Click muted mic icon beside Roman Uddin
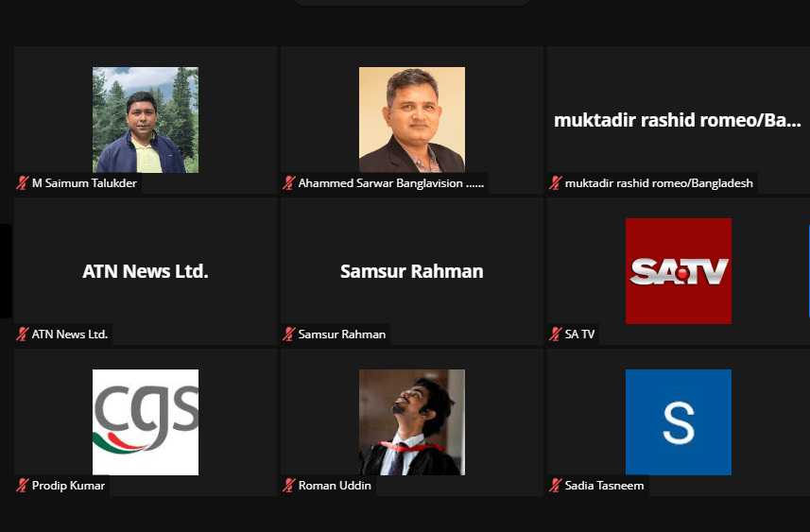This screenshot has width=810, height=532. 289,486
